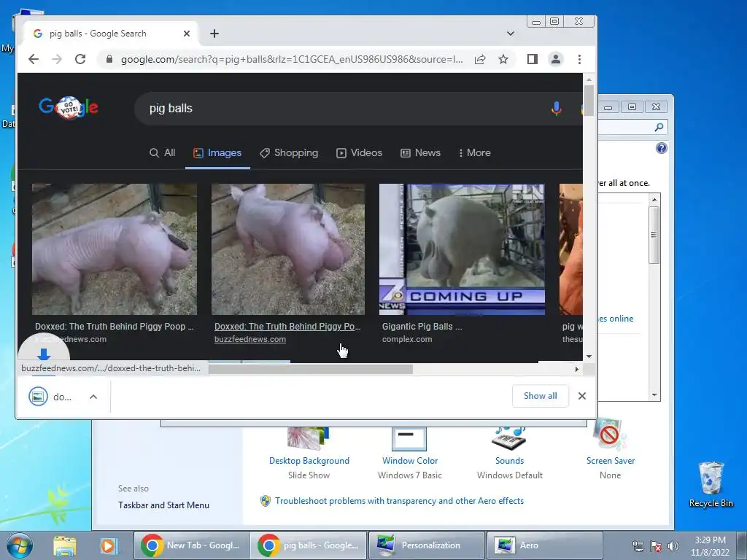This screenshot has width=747, height=560.
Task: Switch to the Shopping tab
Action: (289, 153)
